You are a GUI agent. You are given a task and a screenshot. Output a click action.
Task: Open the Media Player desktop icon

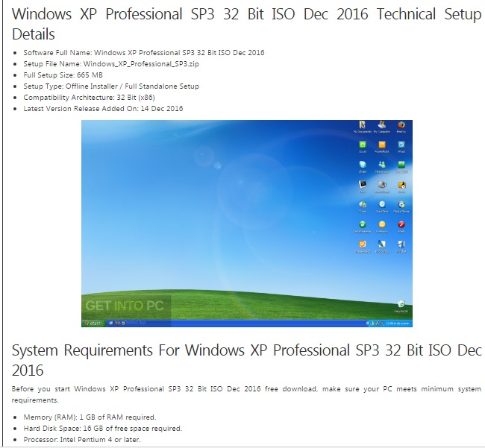click(x=401, y=207)
